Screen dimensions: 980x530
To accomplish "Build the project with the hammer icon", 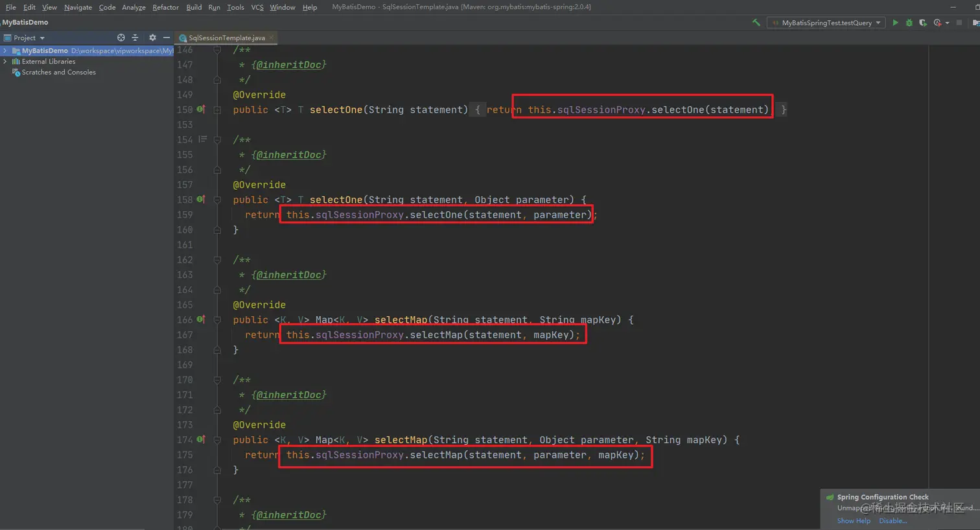I will (756, 23).
